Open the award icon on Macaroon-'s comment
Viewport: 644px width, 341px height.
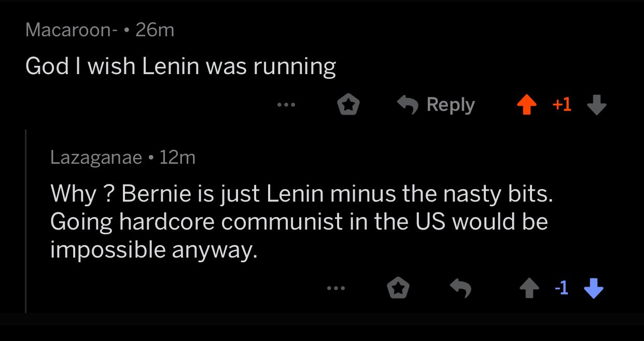click(x=348, y=104)
